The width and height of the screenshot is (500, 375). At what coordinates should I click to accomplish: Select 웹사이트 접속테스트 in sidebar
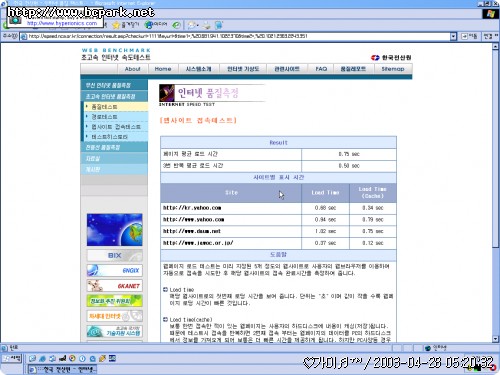[116, 127]
